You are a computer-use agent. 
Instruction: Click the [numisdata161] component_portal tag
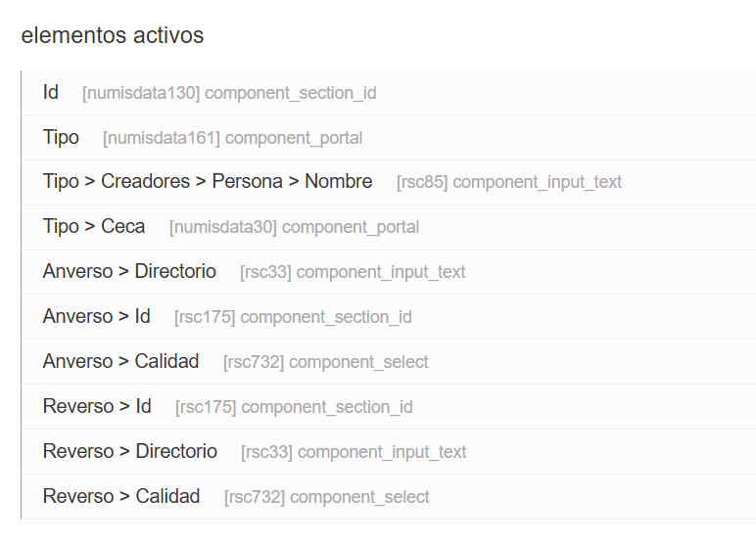[232, 139]
